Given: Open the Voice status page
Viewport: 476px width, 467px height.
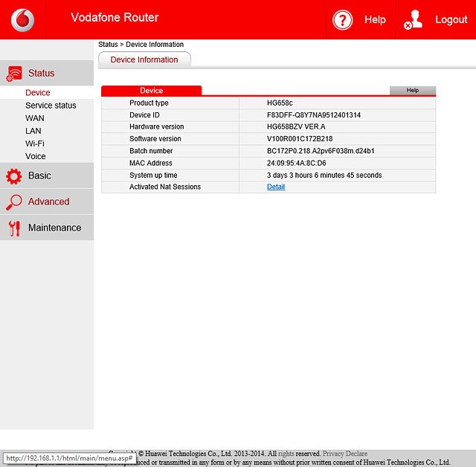Looking at the screenshot, I should (x=36, y=156).
